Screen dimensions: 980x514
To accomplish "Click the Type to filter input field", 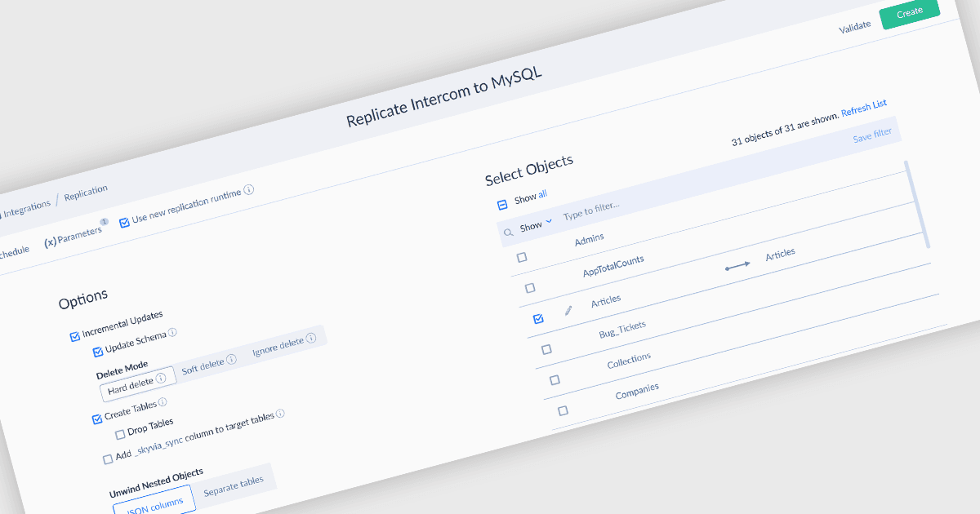I will (591, 210).
